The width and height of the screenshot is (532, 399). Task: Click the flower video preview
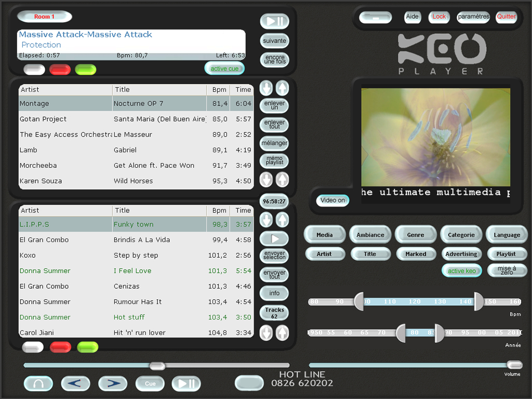tap(436, 137)
